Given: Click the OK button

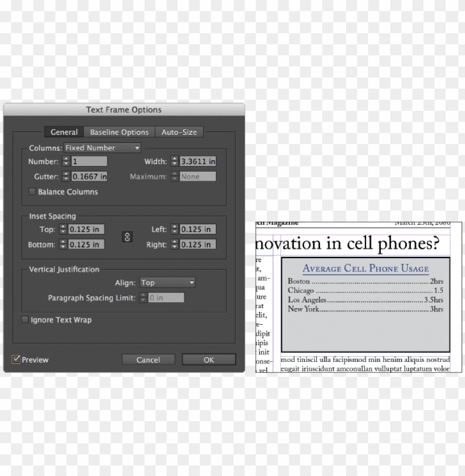Looking at the screenshot, I should pyautogui.click(x=209, y=359).
